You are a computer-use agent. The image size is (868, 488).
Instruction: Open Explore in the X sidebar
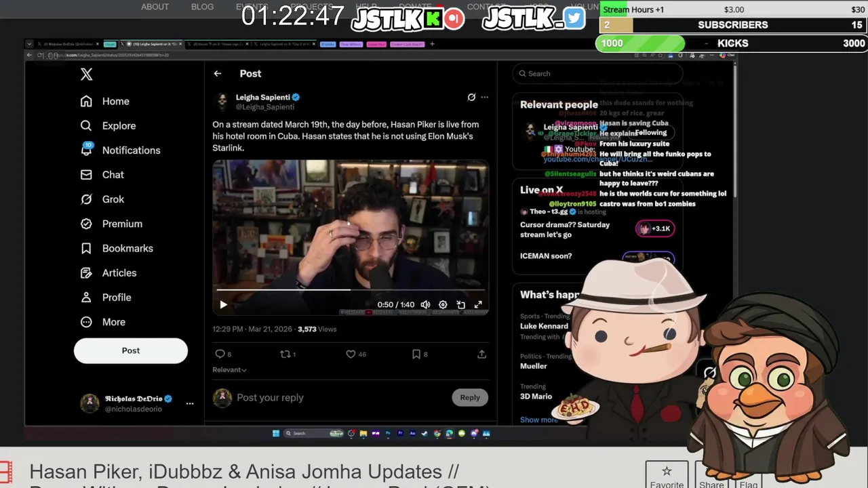click(x=108, y=125)
